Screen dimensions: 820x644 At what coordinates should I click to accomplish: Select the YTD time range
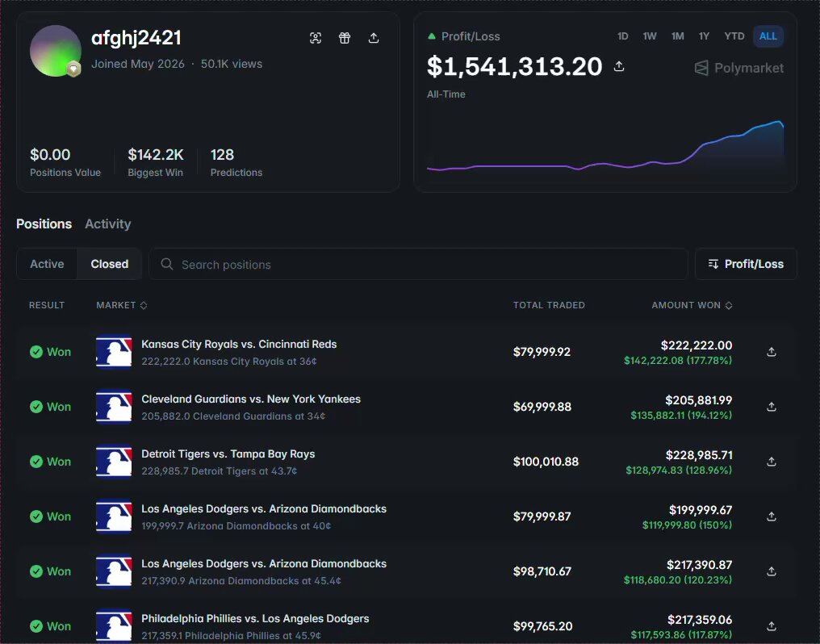tap(734, 36)
